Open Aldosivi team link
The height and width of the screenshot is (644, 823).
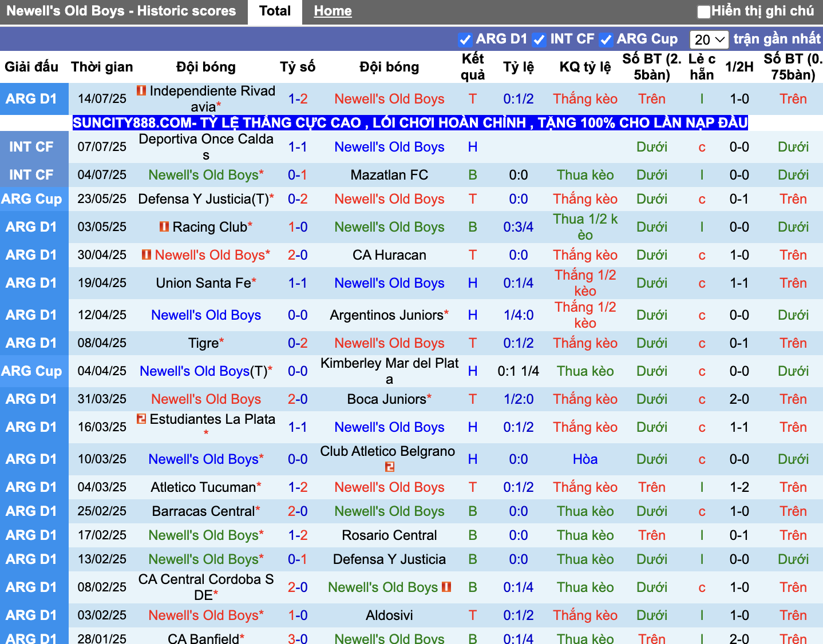tap(389, 615)
